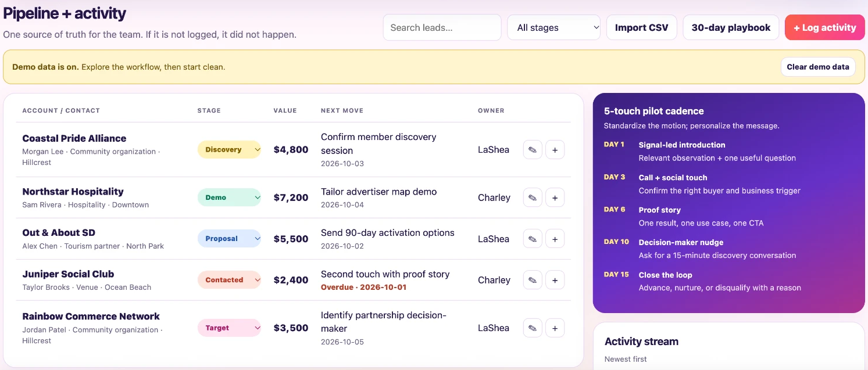Click the Owner column header
The image size is (868, 370).
point(491,110)
